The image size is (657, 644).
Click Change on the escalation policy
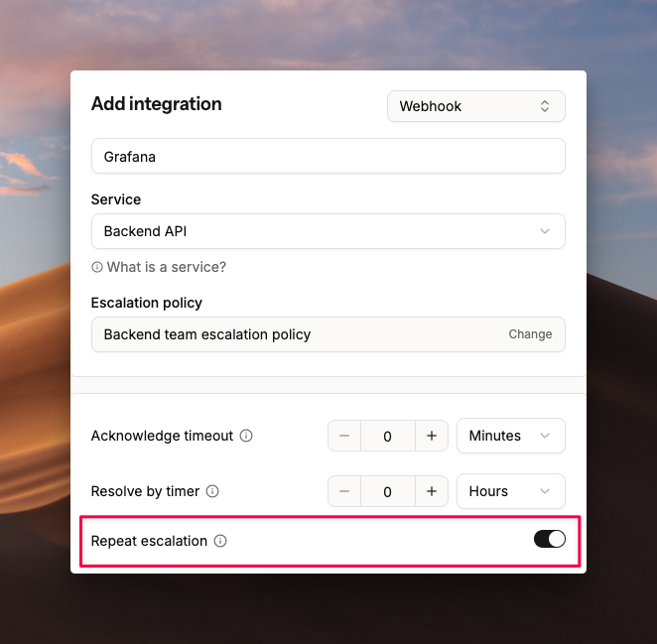click(x=530, y=334)
